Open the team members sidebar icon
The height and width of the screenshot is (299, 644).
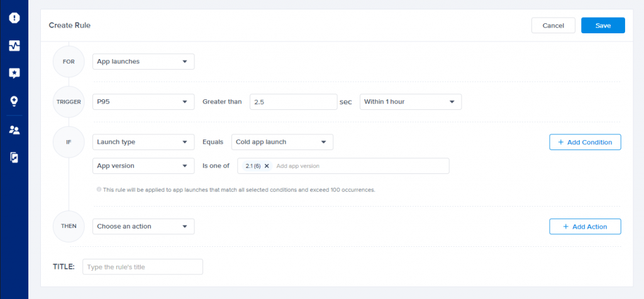14,130
